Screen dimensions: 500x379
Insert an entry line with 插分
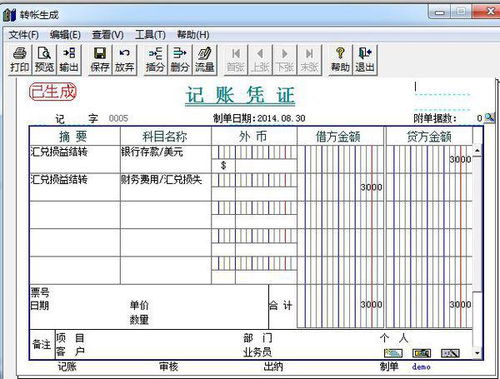[155, 60]
